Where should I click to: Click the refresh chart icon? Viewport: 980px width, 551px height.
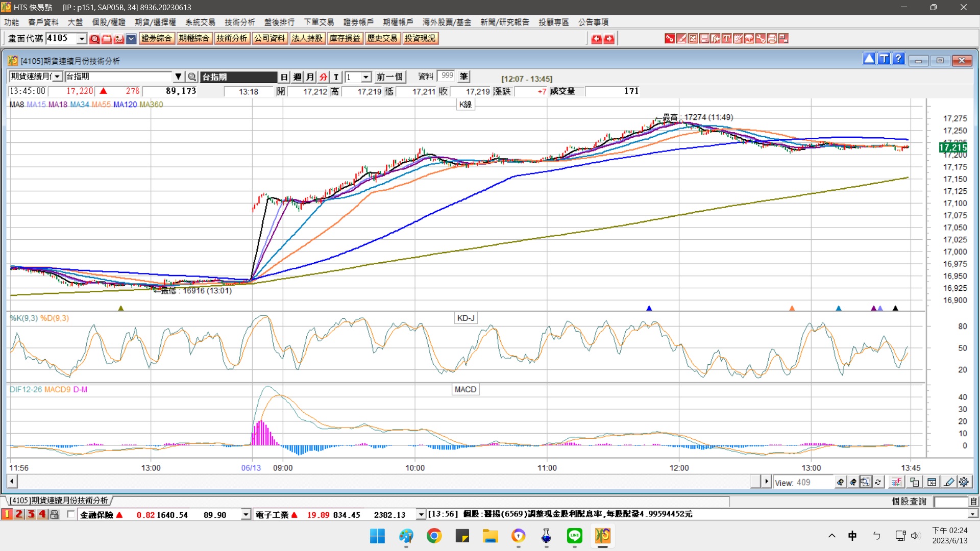[878, 482]
